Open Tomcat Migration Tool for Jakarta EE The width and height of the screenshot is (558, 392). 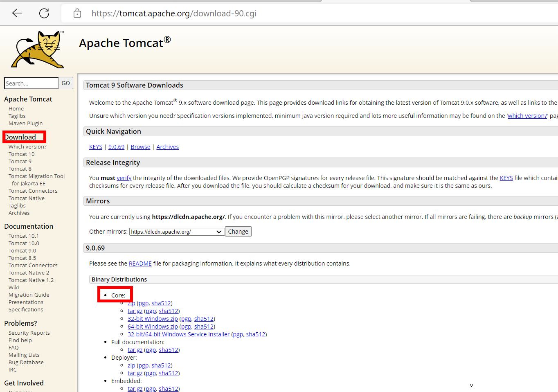(x=37, y=180)
